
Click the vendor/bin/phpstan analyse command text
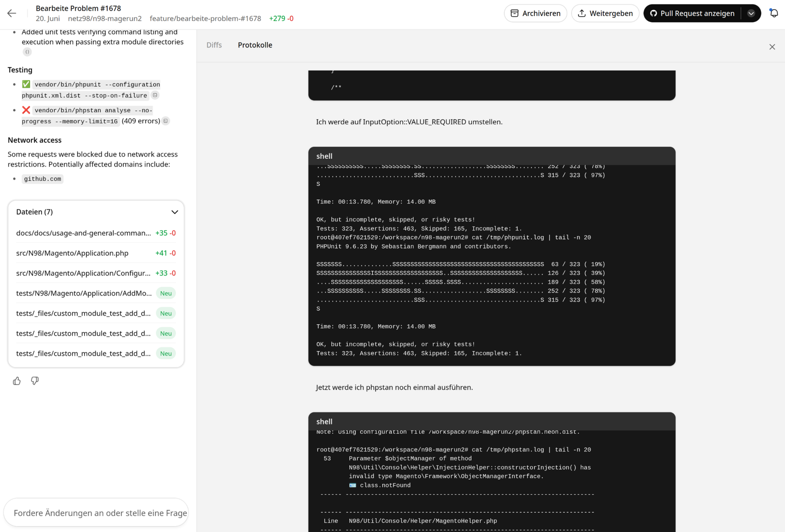[x=87, y=115]
